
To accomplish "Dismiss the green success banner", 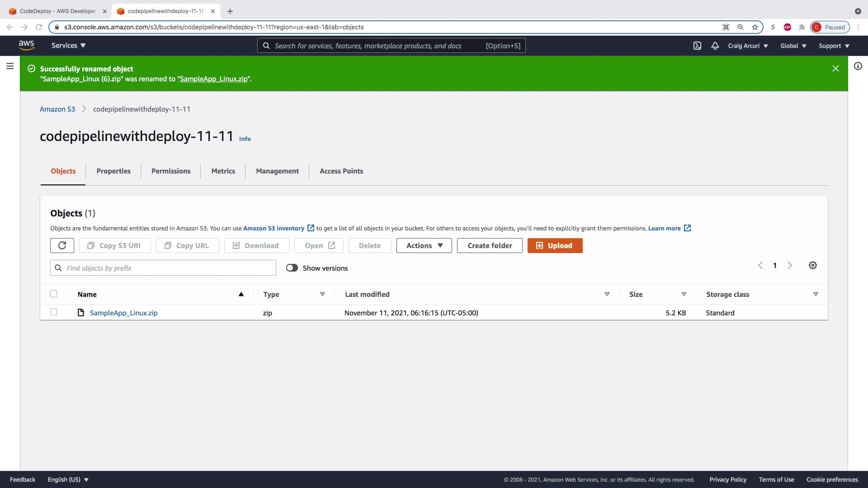I will point(835,69).
